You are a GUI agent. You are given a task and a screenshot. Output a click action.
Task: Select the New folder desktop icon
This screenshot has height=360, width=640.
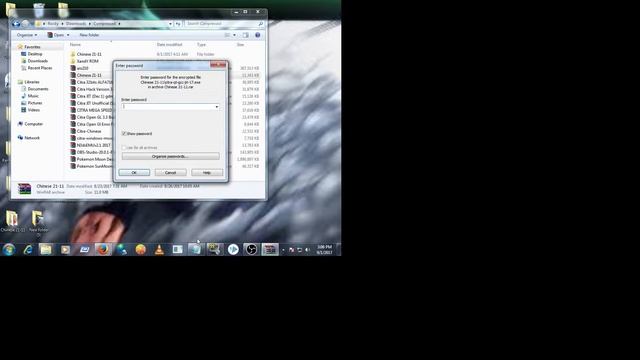coord(38,222)
